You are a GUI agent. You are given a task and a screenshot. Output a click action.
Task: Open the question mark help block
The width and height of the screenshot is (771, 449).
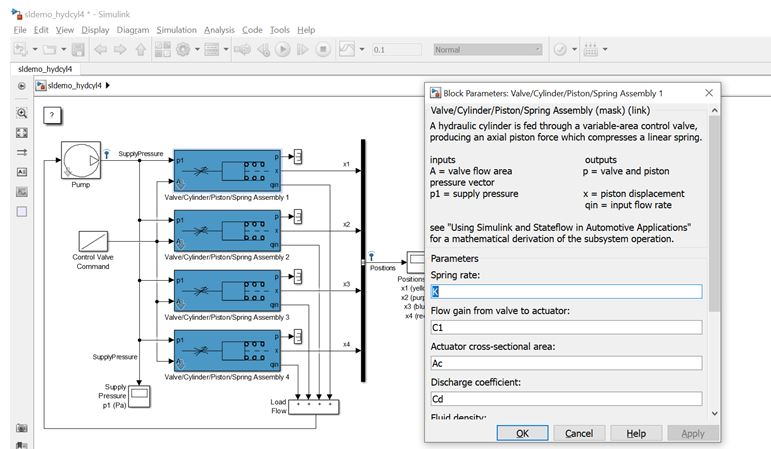click(x=52, y=116)
